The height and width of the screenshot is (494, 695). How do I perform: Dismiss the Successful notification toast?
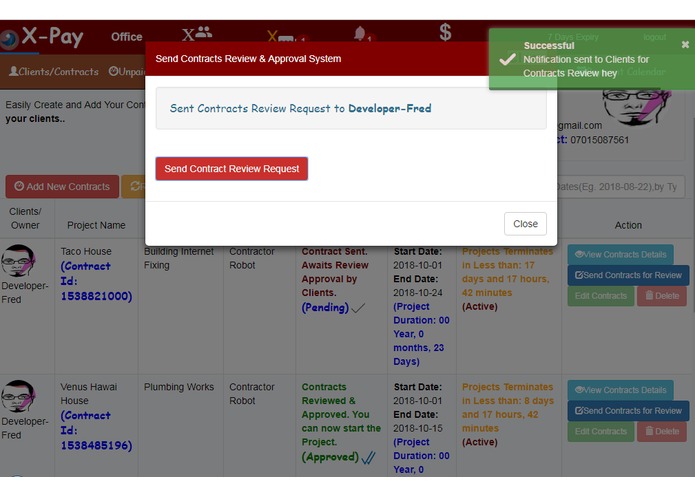[685, 44]
